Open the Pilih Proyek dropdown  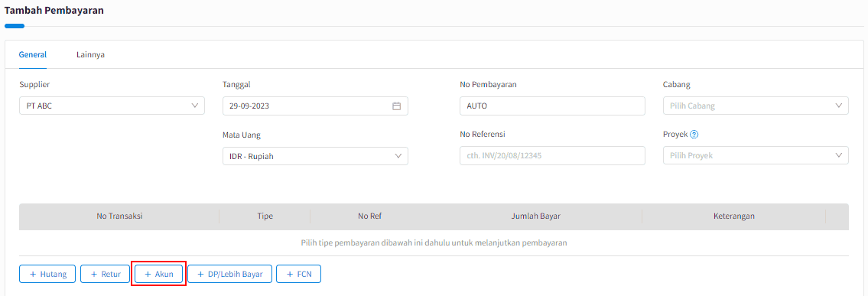pos(756,156)
